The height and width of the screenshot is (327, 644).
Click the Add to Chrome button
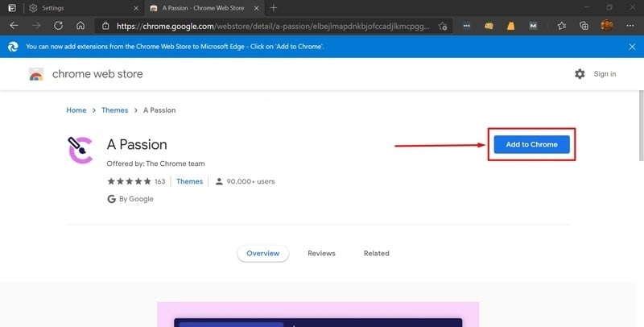531,144
